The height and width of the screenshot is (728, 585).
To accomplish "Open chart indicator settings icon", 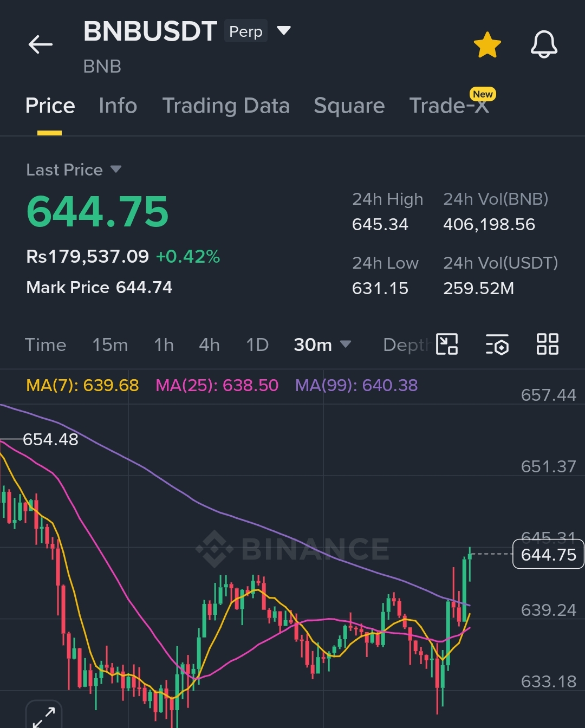I will coord(497,344).
